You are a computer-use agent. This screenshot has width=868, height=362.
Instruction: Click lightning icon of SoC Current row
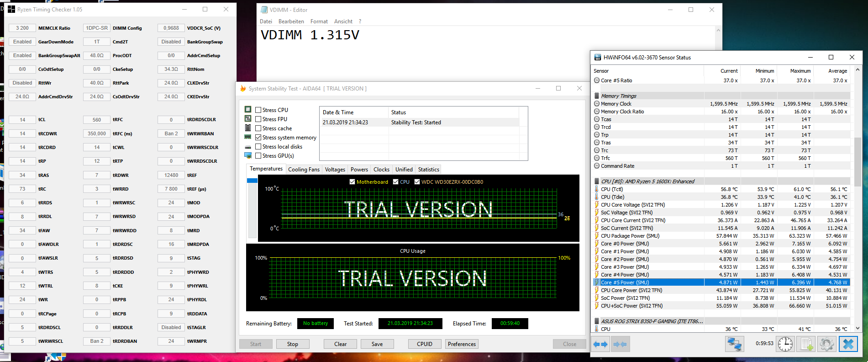[x=596, y=228]
